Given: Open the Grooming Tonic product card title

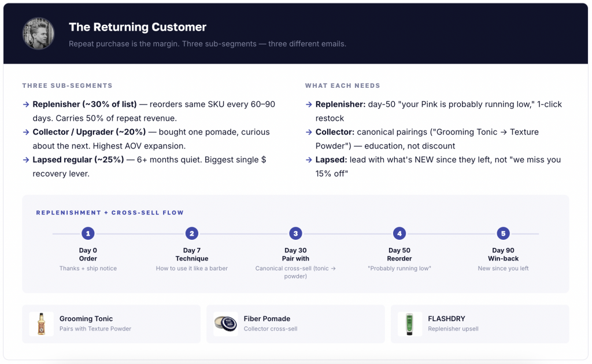Looking at the screenshot, I should pos(86,319).
